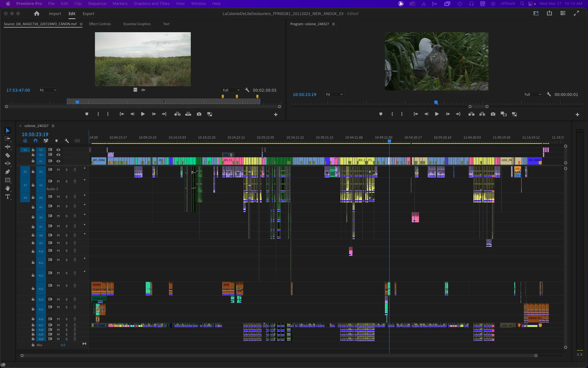Play the Program monitor
The width and height of the screenshot is (588, 368).
[x=437, y=114]
